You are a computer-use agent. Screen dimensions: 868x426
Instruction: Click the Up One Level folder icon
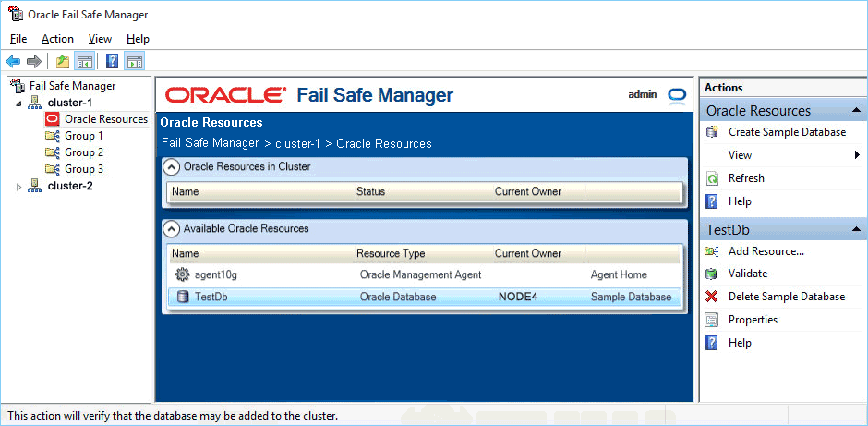click(x=62, y=62)
